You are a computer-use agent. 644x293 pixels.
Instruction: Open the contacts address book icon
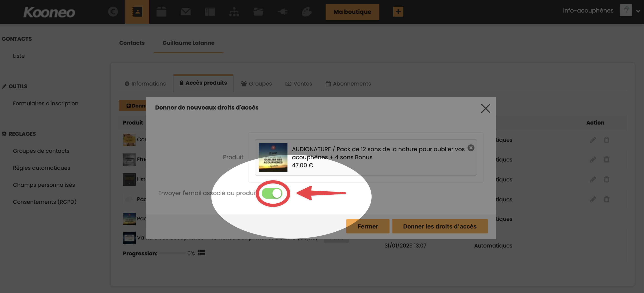tap(137, 12)
